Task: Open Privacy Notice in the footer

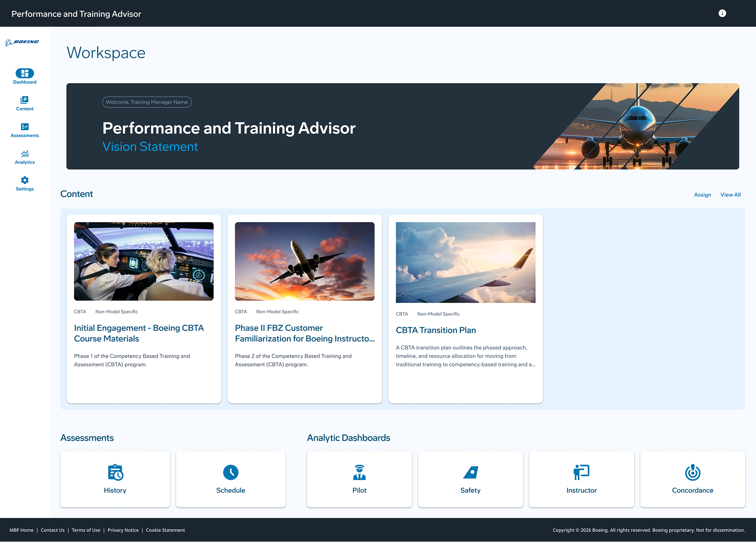Action: pyautogui.click(x=123, y=530)
